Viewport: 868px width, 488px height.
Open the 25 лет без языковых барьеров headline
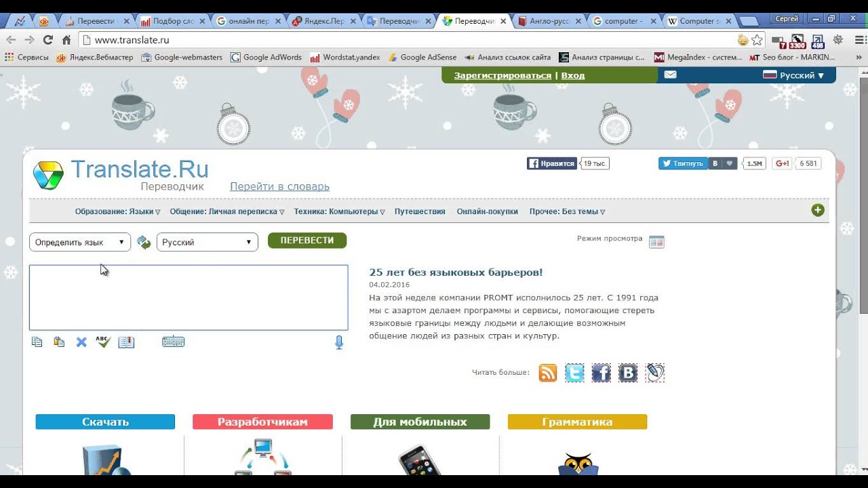tap(456, 272)
